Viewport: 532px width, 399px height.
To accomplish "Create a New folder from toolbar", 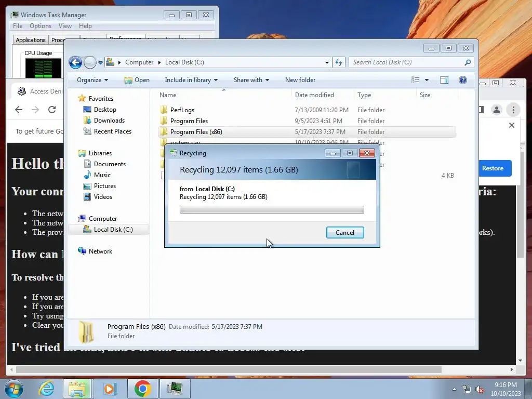I will tap(300, 80).
